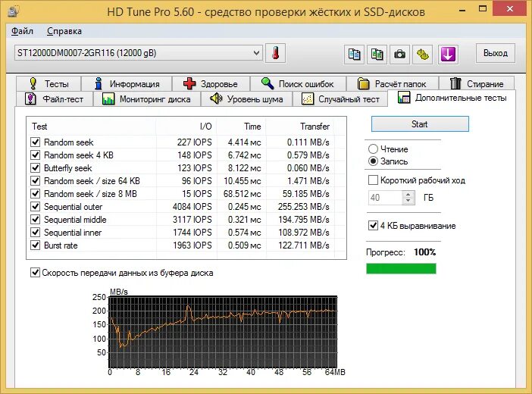
Task: Click the Дополнительные тесты tab icon
Action: tap(404, 98)
